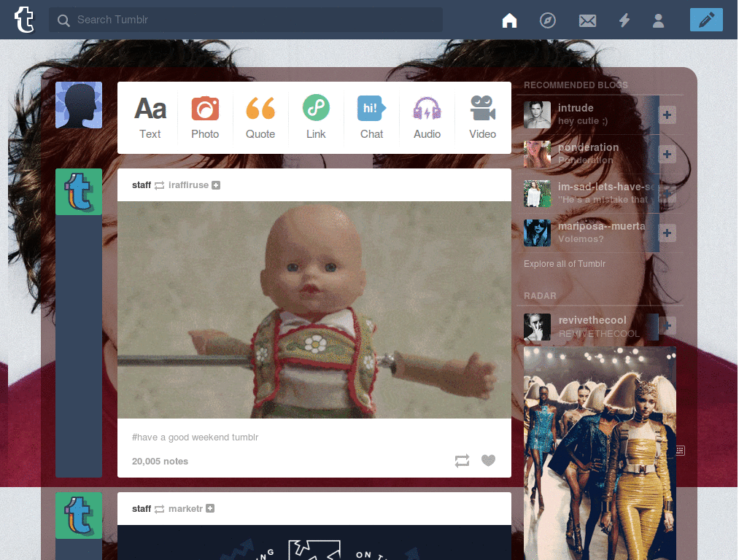The width and height of the screenshot is (747, 560).
Task: Open the marketr blog link
Action: coord(185,508)
